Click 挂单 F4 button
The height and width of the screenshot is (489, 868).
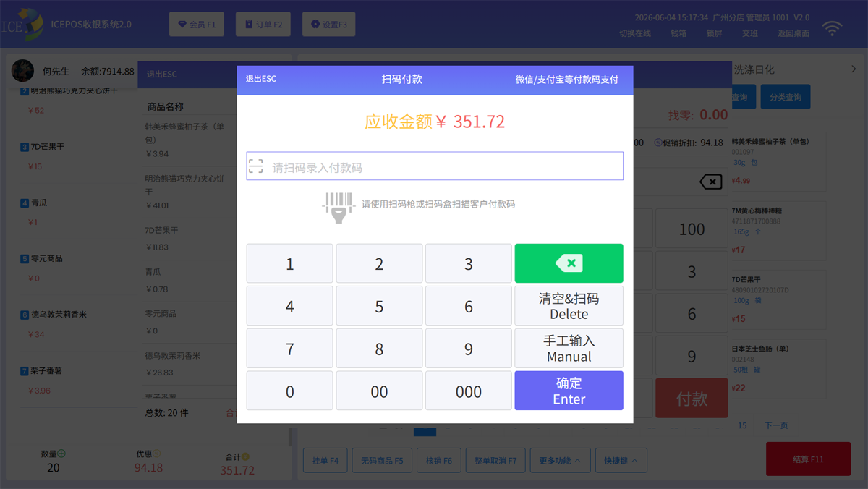point(325,460)
